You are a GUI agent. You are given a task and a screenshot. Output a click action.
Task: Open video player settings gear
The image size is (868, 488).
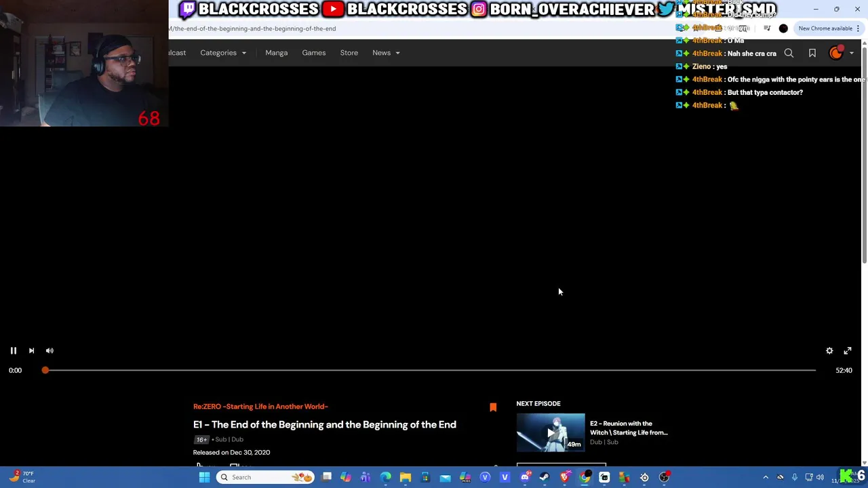829,350
